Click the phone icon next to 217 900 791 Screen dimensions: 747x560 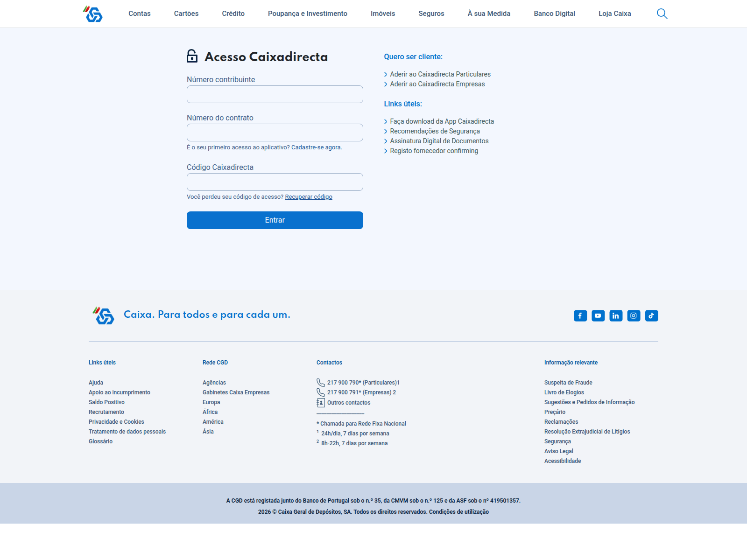[x=321, y=392]
